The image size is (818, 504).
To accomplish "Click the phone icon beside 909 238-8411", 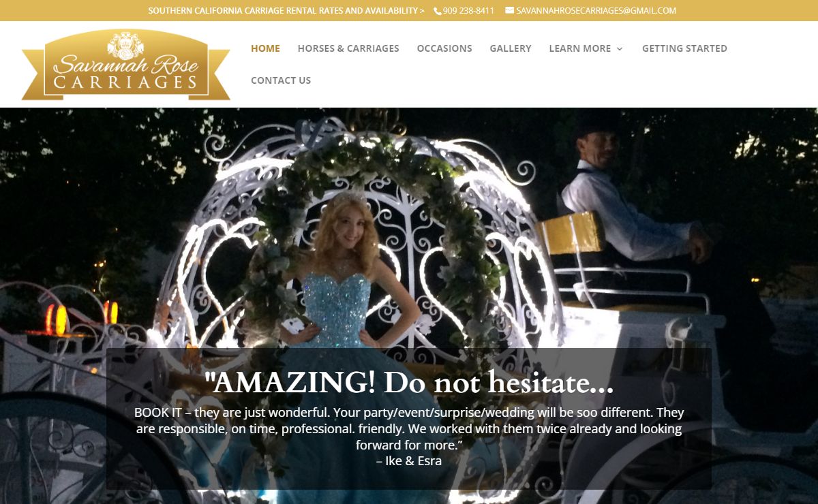I will click(438, 11).
